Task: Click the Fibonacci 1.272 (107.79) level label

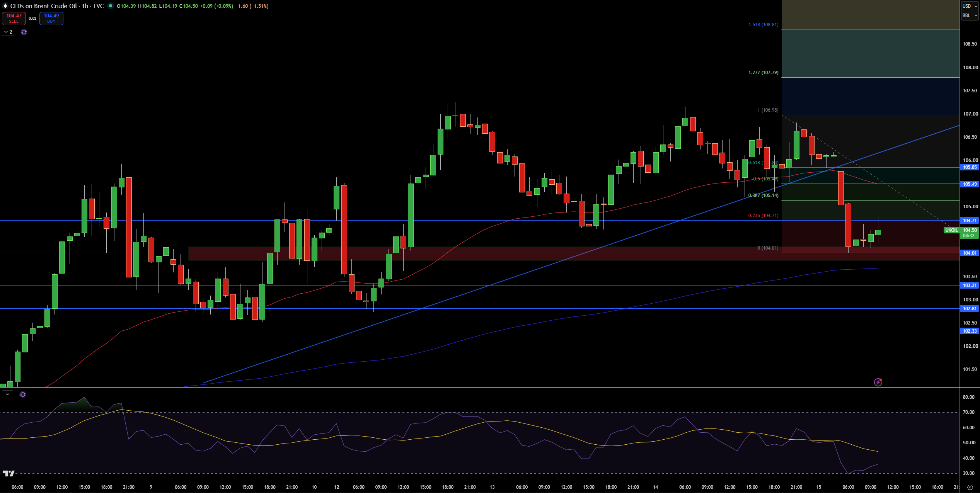Action: (x=763, y=73)
